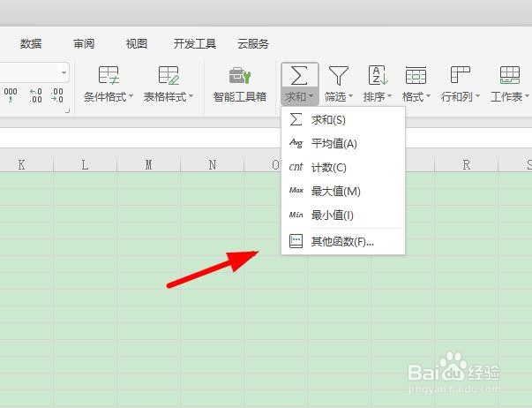Decrease decimal places icon
Image resolution: width=532 pixels, height=408 pixels.
tap(56, 95)
